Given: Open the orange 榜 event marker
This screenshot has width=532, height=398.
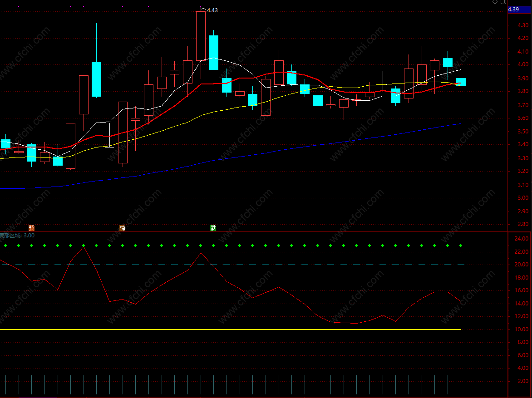Looking at the screenshot, I should (123, 228).
